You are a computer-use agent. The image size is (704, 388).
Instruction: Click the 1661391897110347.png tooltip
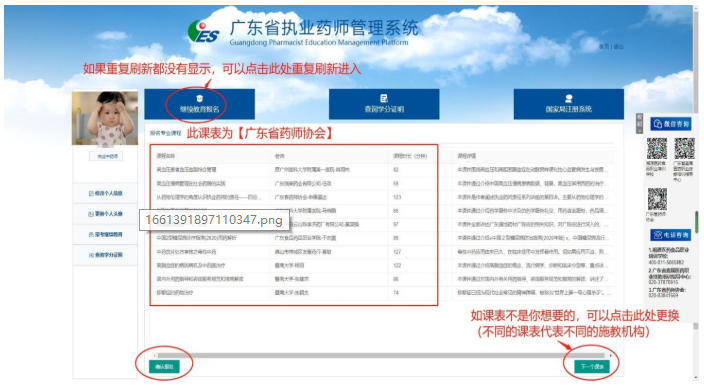(214, 220)
